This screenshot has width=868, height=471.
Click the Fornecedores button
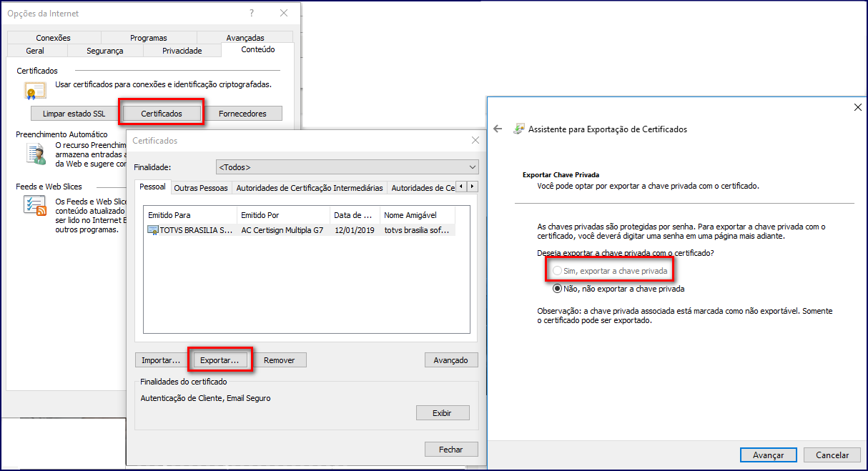[x=242, y=114]
